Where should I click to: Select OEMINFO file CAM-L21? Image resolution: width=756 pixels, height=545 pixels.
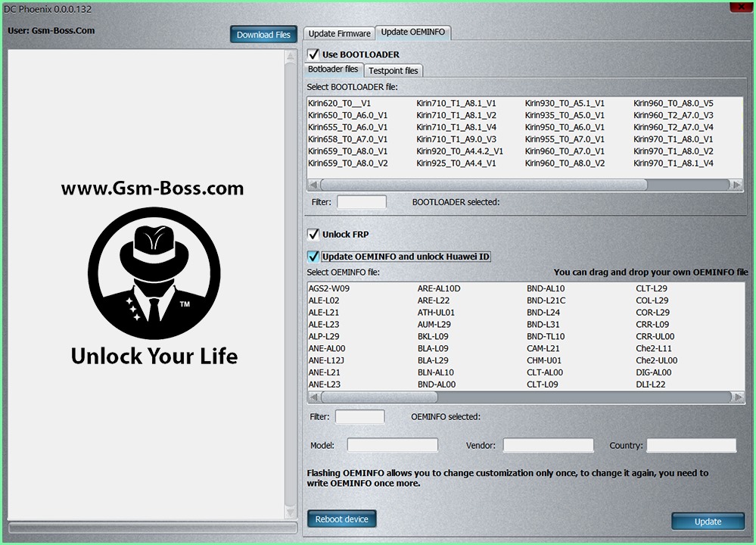pyautogui.click(x=543, y=349)
